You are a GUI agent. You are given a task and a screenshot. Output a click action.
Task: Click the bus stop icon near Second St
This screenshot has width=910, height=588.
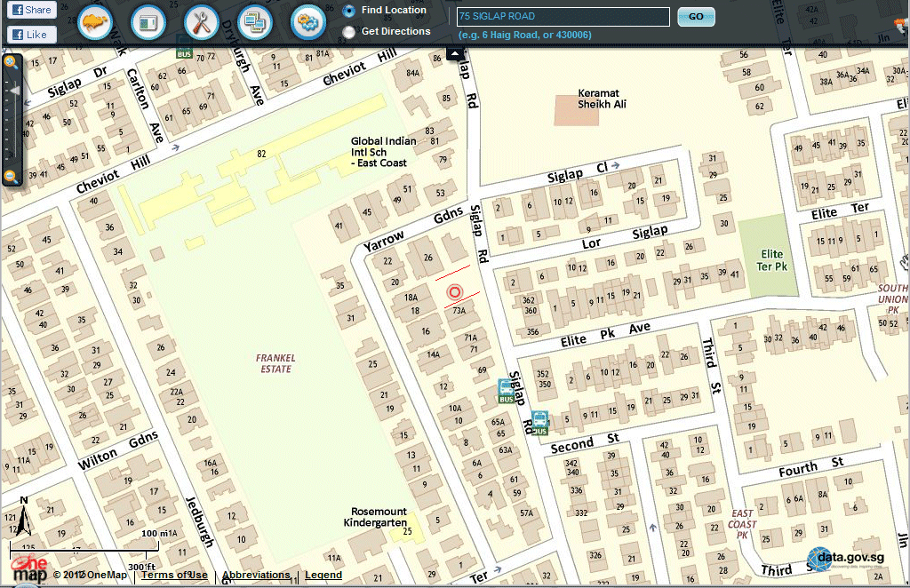point(539,423)
